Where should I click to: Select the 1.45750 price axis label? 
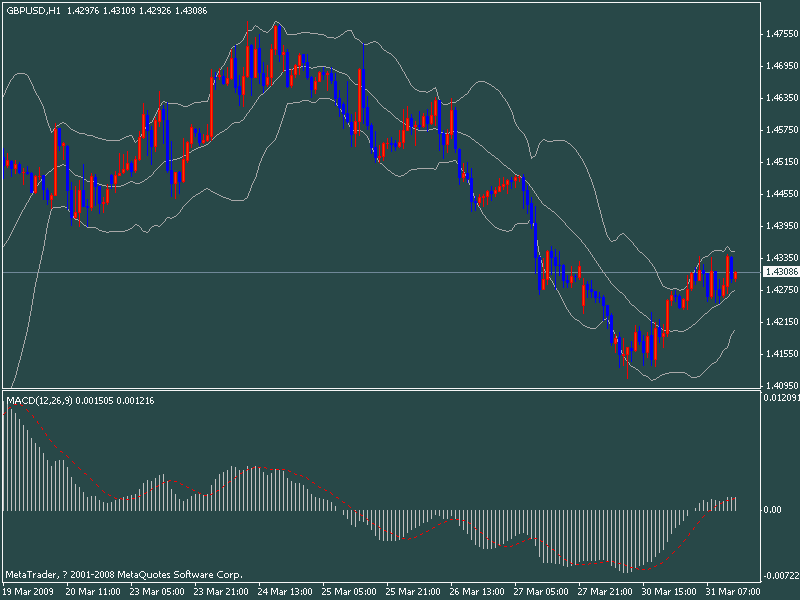tap(782, 130)
